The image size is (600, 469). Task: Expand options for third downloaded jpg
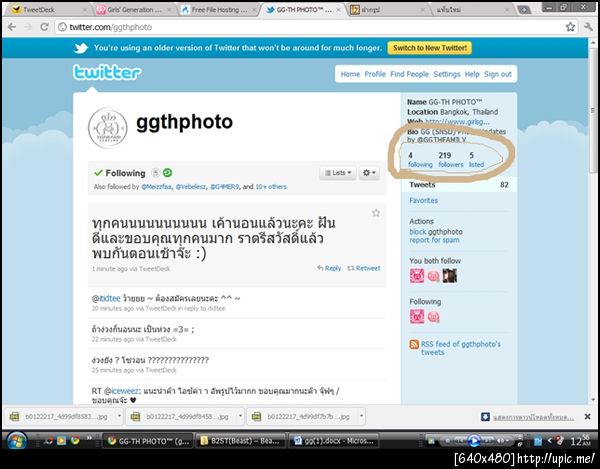(x=361, y=416)
